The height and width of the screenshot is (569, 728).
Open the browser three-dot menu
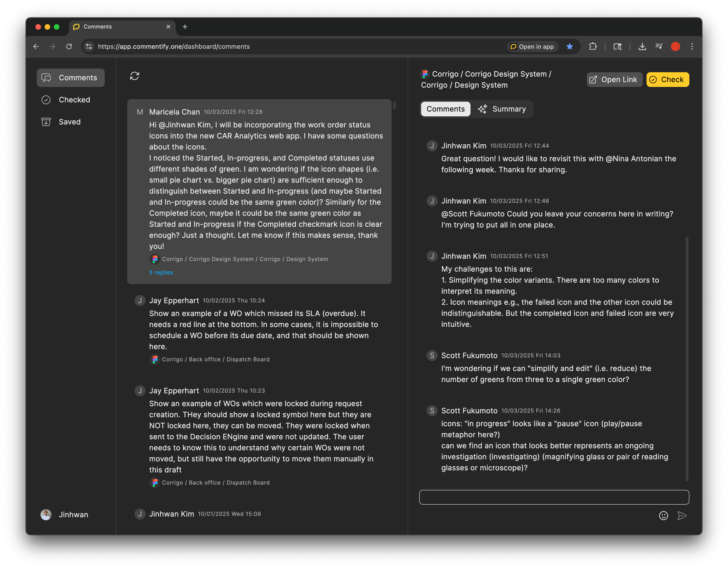pyautogui.click(x=692, y=47)
